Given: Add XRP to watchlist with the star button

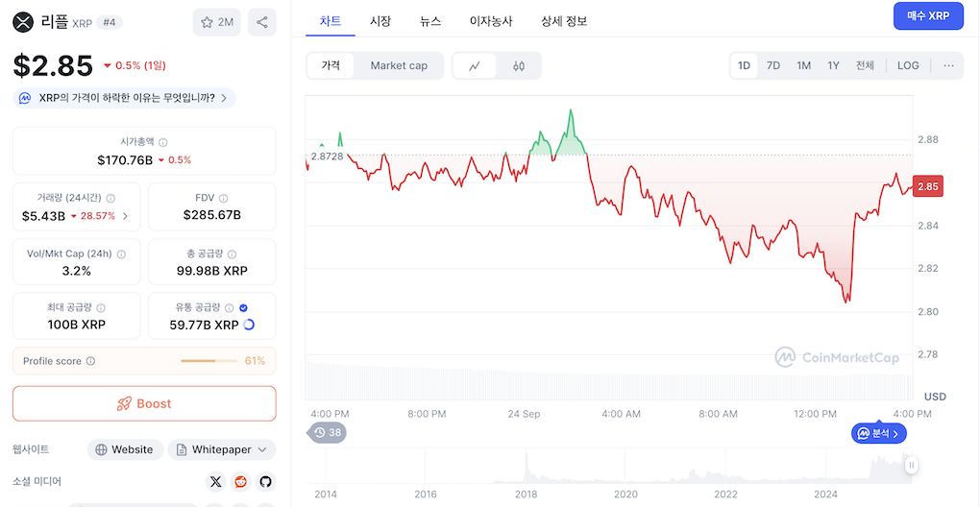Looking at the screenshot, I should pos(216,22).
